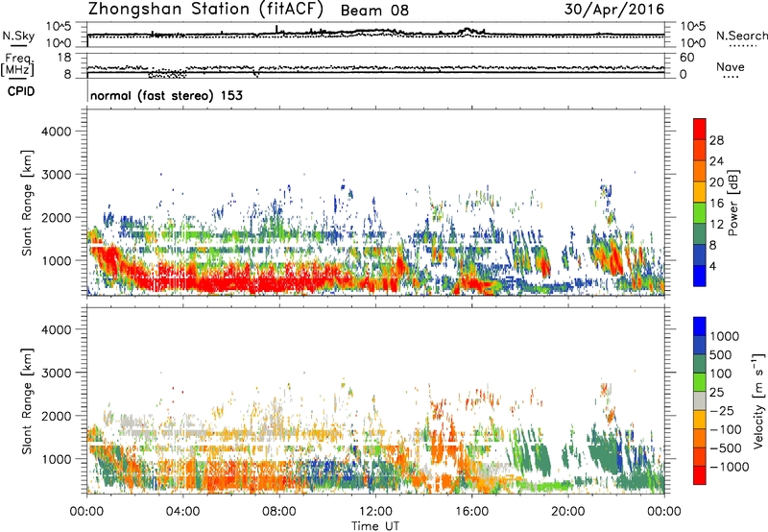The image size is (768, 532).
Task: Click the Nave legend label
Action: 730,66
